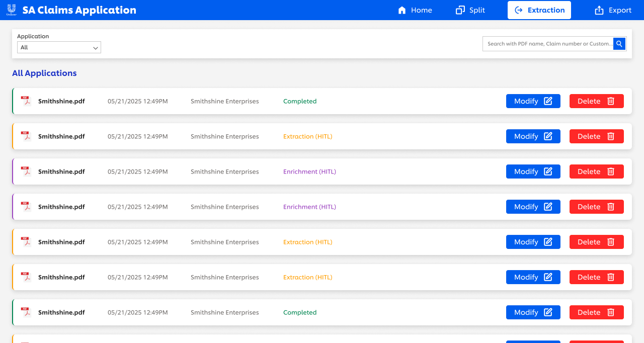Click the house icon next to Home

(401, 10)
